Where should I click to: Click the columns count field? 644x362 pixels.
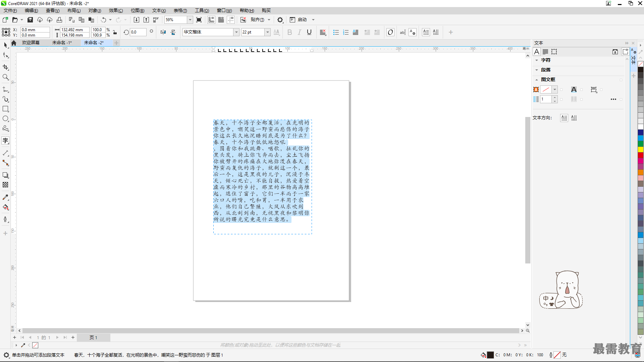[545, 99]
